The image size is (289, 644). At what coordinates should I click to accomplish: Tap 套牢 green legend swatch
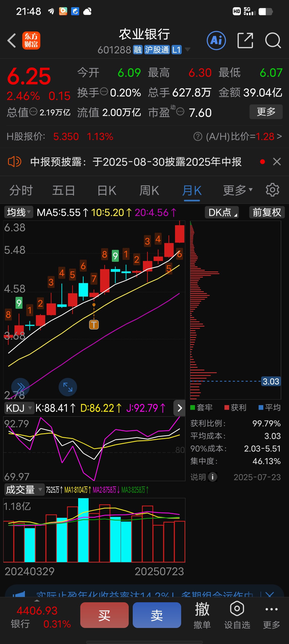(192, 408)
